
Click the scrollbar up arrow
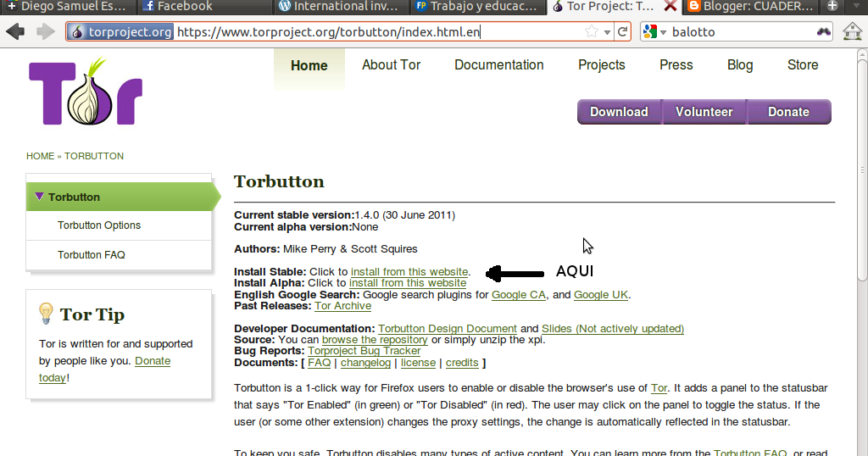pos(862,54)
